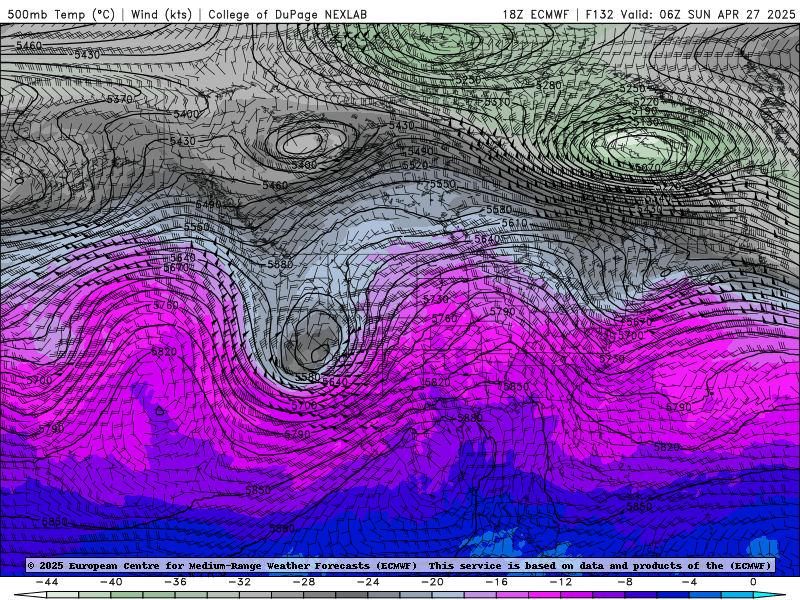Click the 5610 height contour label
800x600 pixels.
(514, 223)
